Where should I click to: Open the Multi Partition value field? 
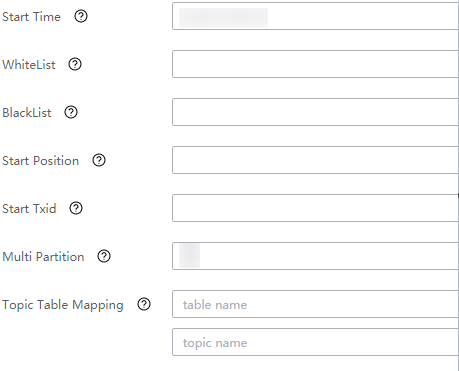[315, 256]
